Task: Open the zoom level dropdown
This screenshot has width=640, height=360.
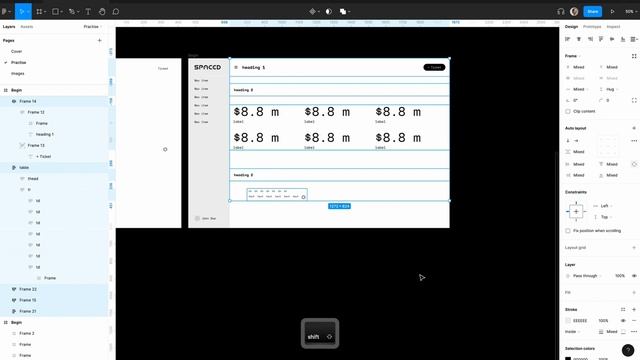Action: (x=631, y=11)
